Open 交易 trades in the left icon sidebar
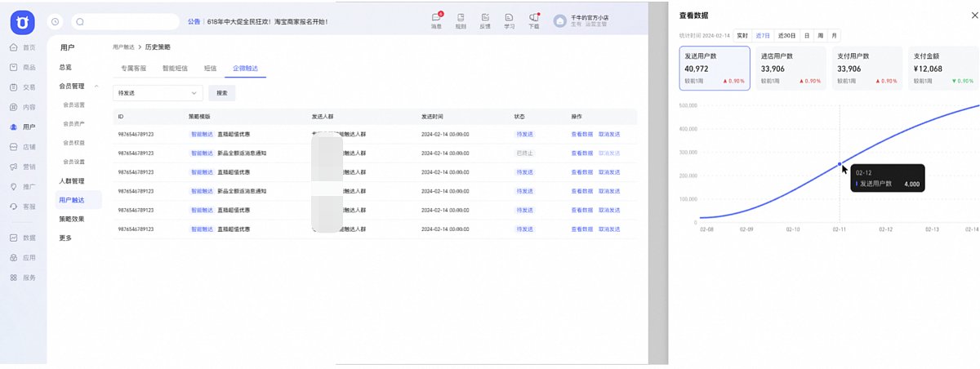The image size is (980, 369). (23, 87)
